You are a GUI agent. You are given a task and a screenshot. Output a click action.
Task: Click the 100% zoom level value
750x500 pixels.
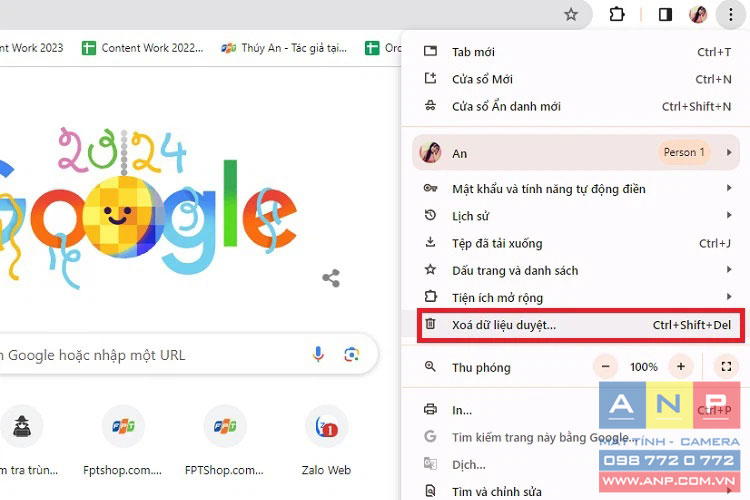[x=643, y=367]
